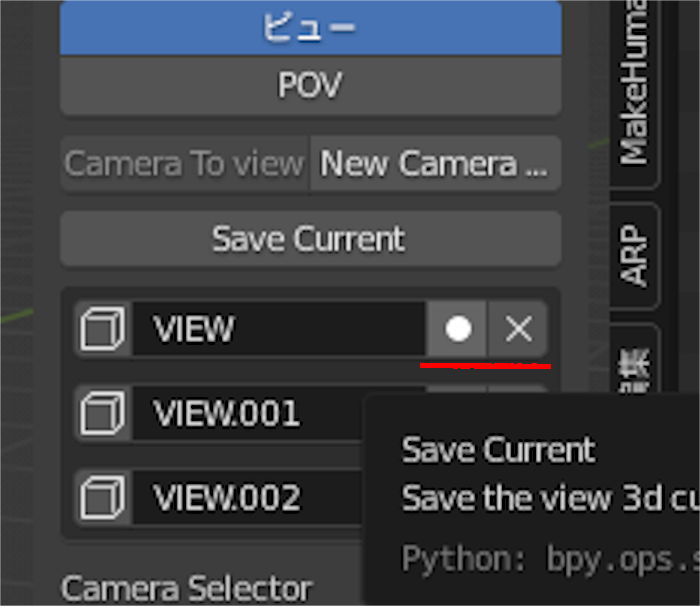
Task: Click the cube icon beside VIEW.002
Action: coord(102,497)
